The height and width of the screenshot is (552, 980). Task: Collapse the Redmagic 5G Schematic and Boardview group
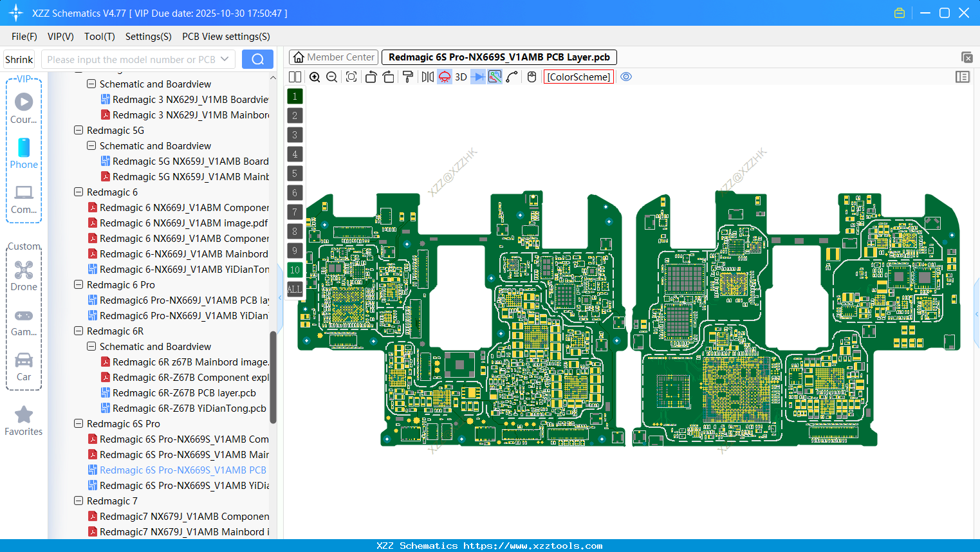pos(91,145)
